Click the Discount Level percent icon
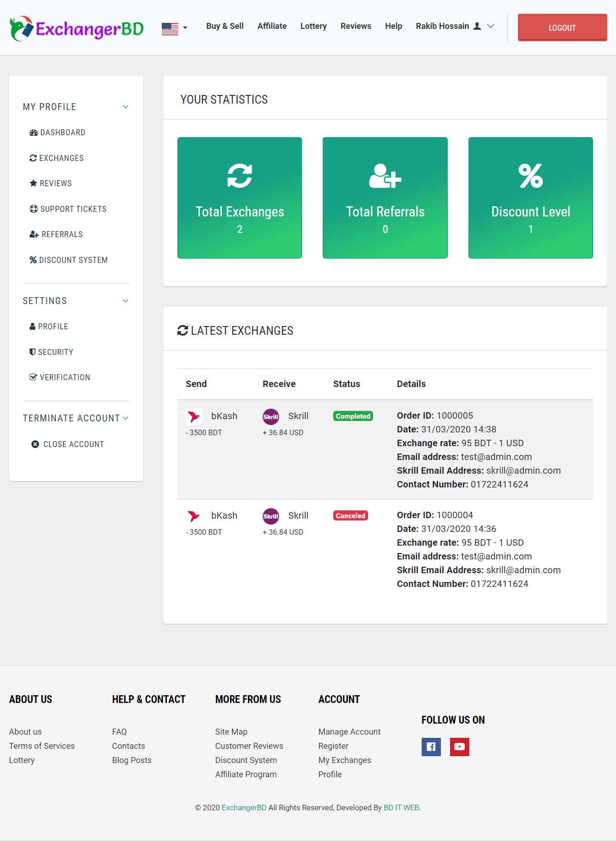Screen dimensions: 616x841 pos(530,176)
